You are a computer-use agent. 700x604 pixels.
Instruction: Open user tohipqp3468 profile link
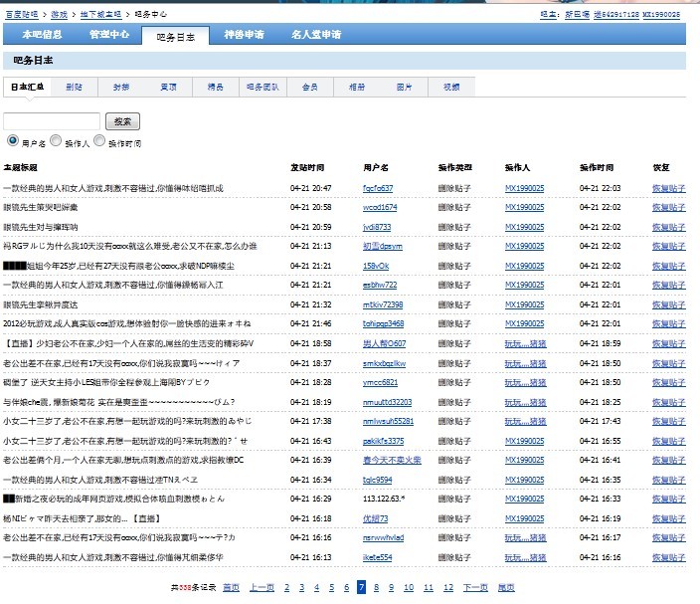[x=383, y=323]
